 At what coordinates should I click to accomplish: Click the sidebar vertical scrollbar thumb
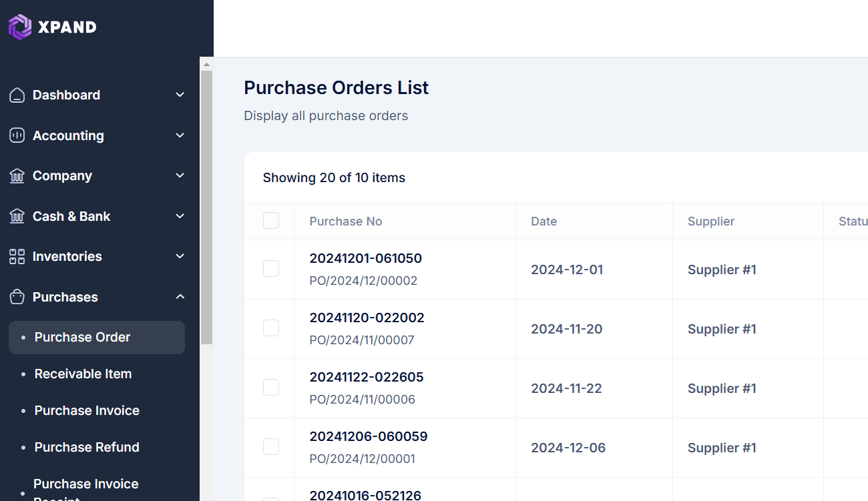206,207
